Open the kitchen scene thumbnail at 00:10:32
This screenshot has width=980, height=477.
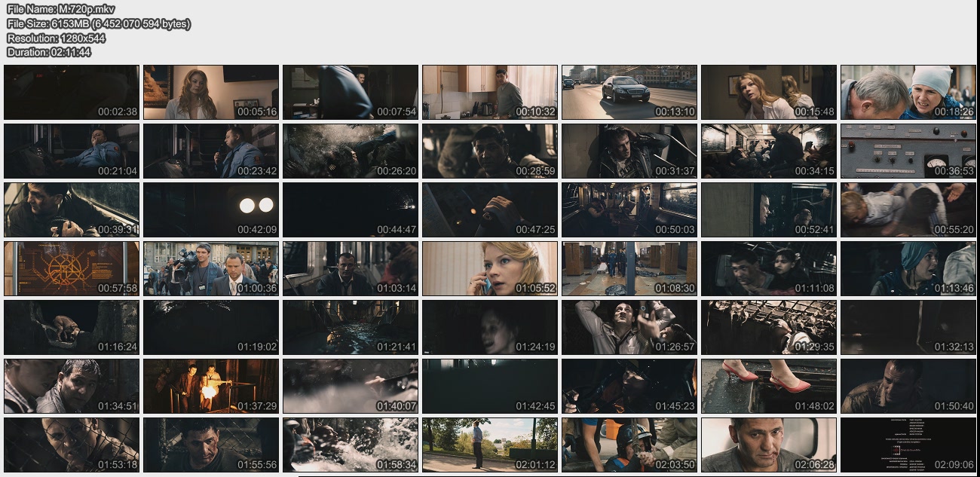click(x=489, y=92)
